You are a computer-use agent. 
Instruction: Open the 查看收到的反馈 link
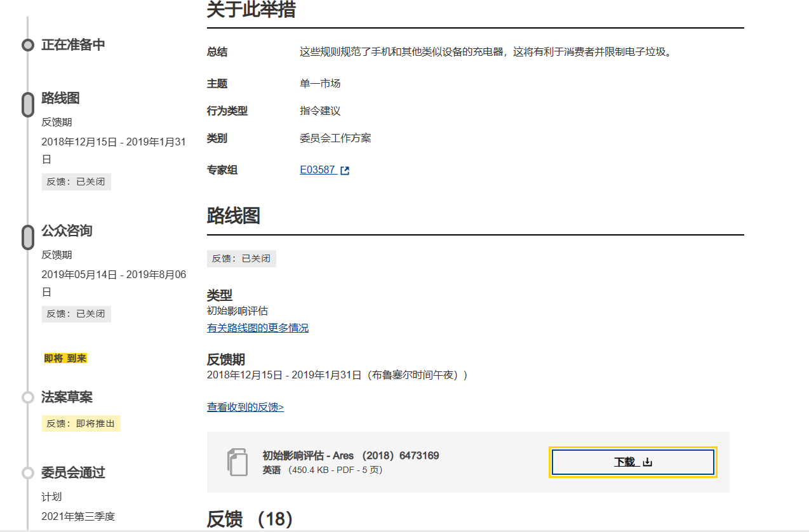tap(245, 406)
